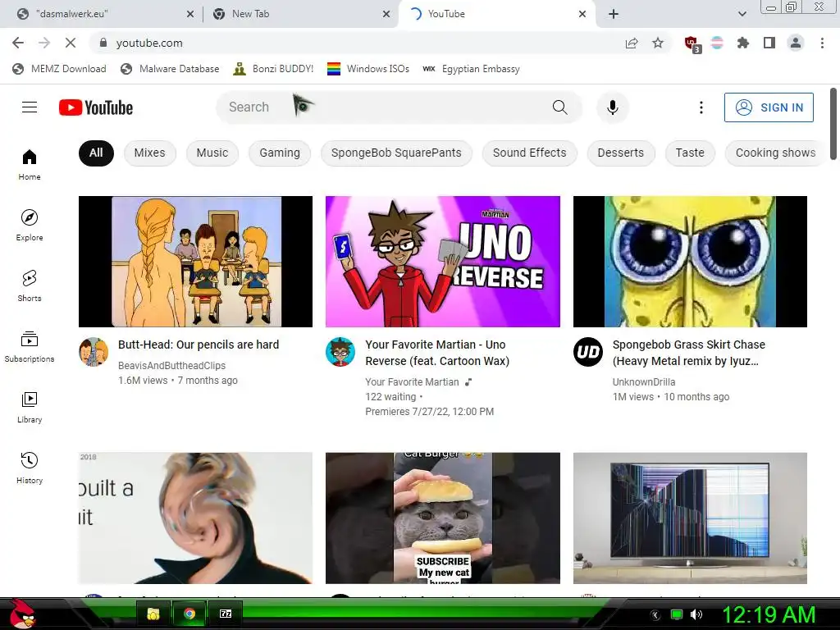Open Angry Birds start button in taskbar
This screenshot has width=840, height=630.
tap(21, 614)
